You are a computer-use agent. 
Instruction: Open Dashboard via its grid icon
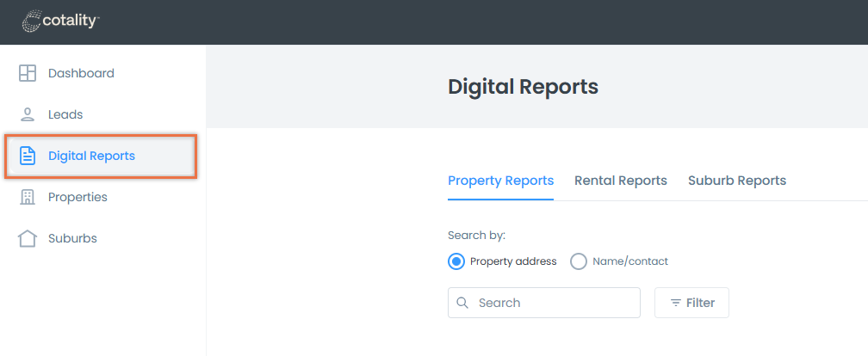point(28,73)
